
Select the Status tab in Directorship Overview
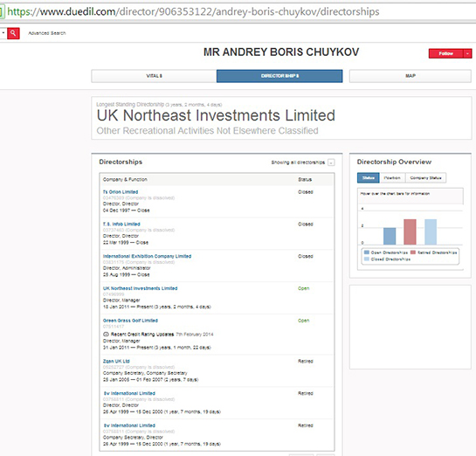369,178
